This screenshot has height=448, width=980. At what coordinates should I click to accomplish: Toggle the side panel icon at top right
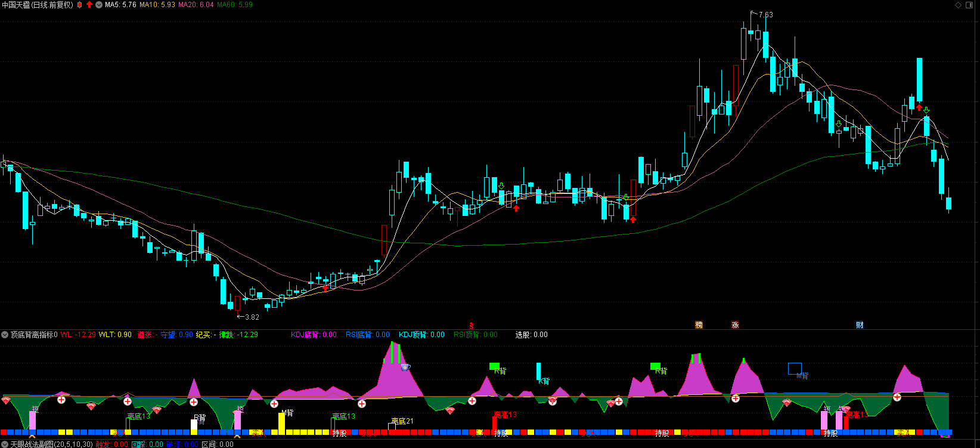pos(970,5)
